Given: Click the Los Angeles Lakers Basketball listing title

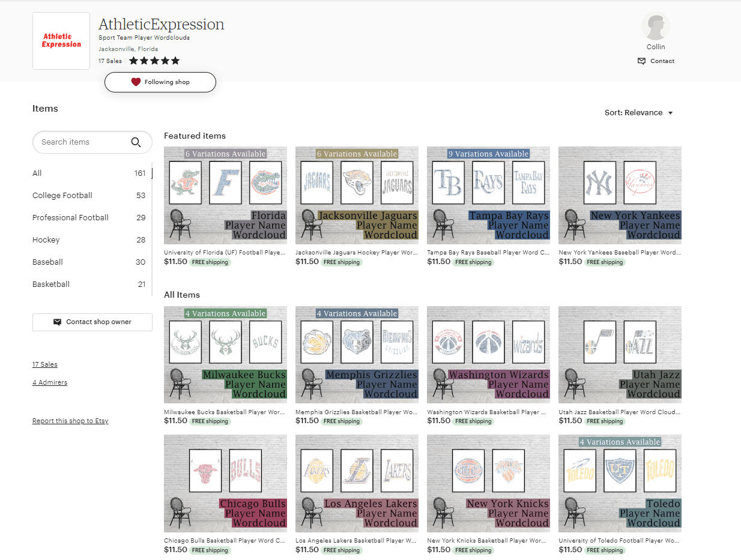Looking at the screenshot, I should pos(357,541).
